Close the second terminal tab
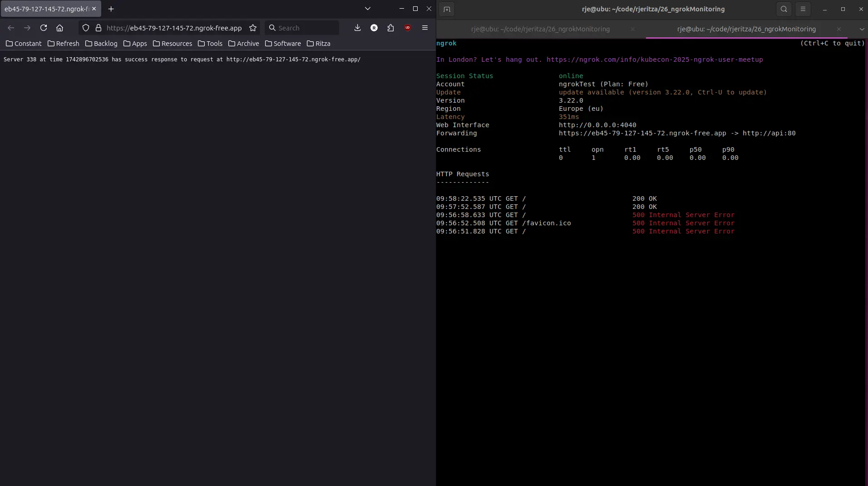 pyautogui.click(x=839, y=29)
